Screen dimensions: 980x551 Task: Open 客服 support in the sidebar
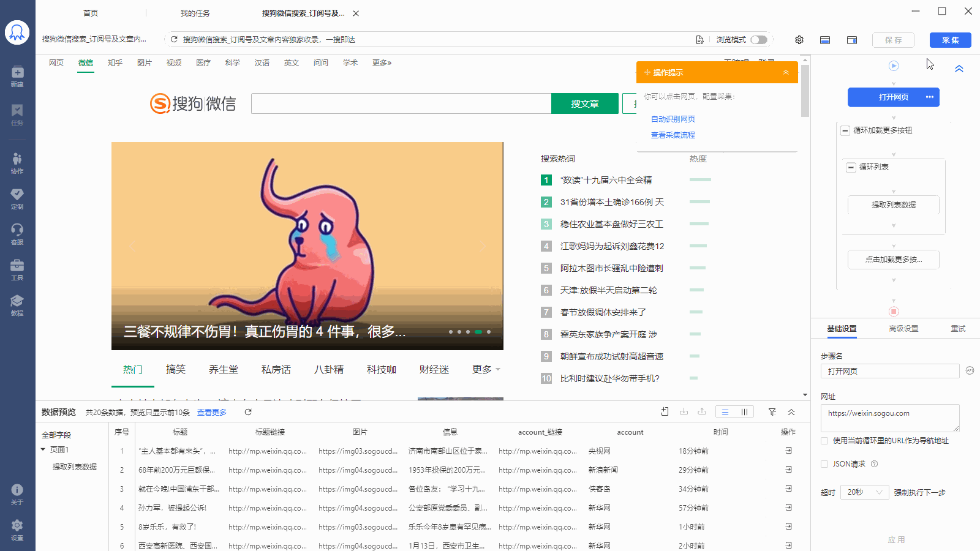pos(17,234)
